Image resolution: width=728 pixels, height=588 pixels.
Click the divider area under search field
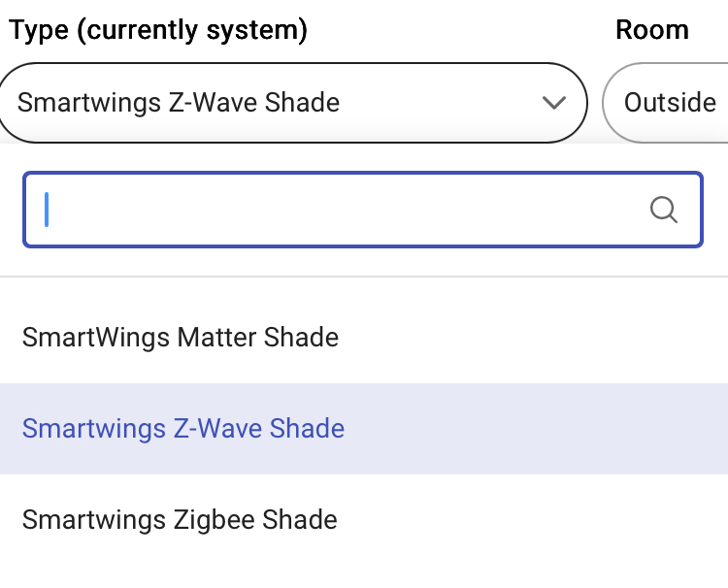[364, 277]
